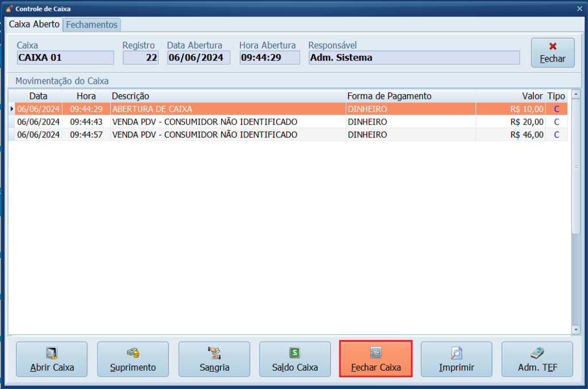The width and height of the screenshot is (588, 389).
Task: Select the R$ 20,00 sale row
Action: tap(230, 122)
